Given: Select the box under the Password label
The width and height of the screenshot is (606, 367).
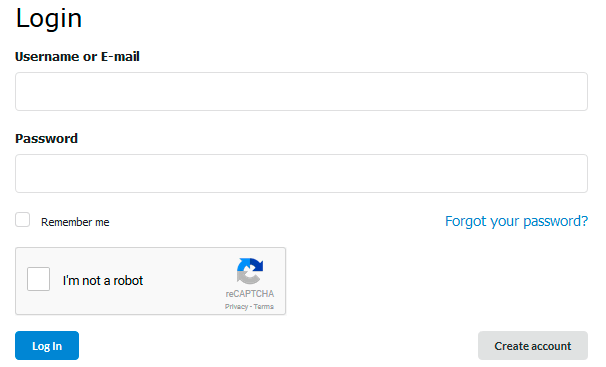Looking at the screenshot, I should click(301, 173).
